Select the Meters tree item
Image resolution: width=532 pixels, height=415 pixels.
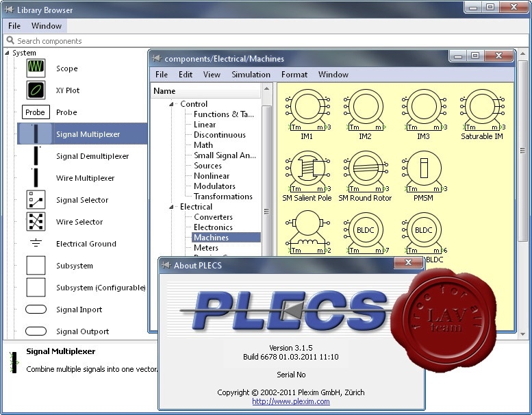tap(206, 248)
